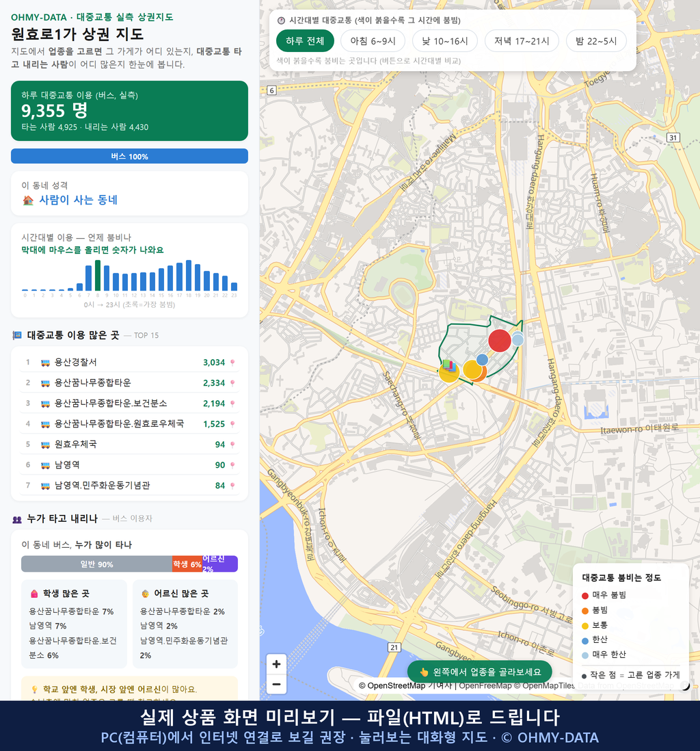Screen dimensions: 700x751
Task: Click the pin icon in the 민주화운동기념관 row
Action: tap(232, 486)
